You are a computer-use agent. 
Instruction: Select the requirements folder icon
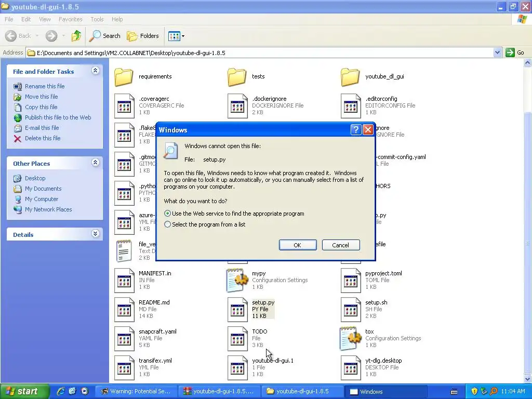click(124, 77)
